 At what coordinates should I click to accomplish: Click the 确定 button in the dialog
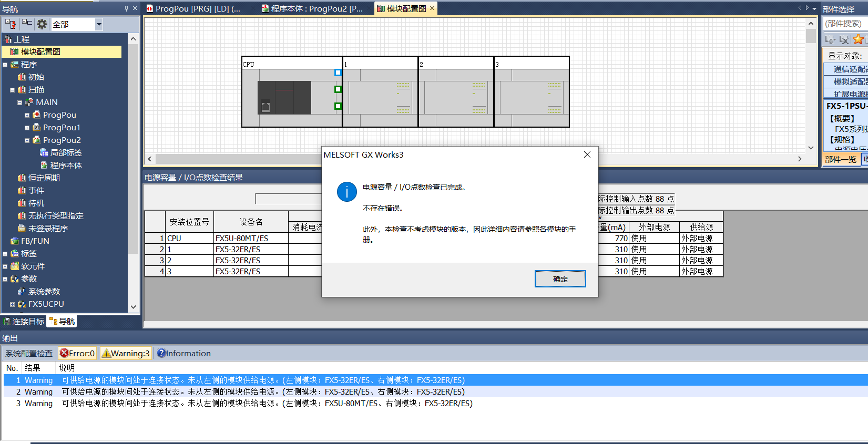tap(560, 279)
